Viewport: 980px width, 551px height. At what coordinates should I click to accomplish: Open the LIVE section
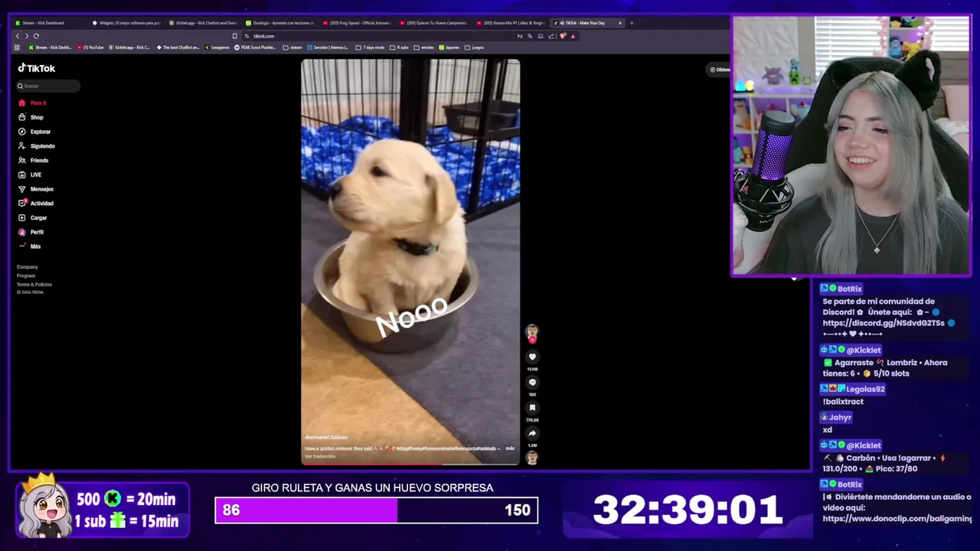[30, 174]
